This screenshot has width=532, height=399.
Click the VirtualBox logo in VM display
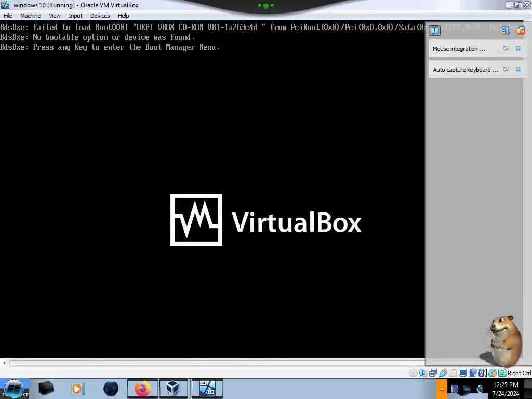[x=265, y=220]
